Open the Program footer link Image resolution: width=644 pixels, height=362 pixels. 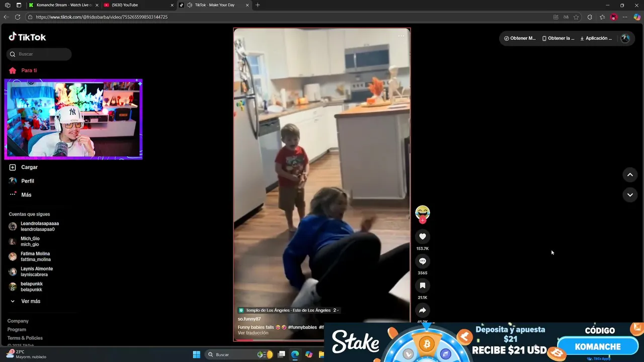click(17, 329)
